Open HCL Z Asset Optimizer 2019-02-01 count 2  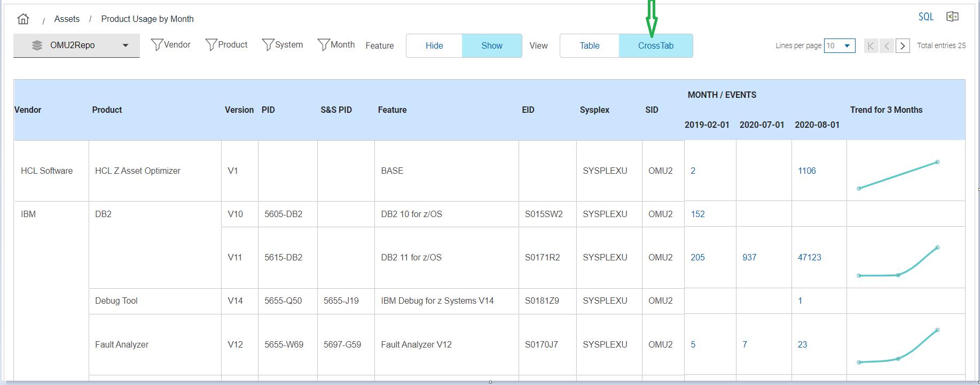click(693, 171)
